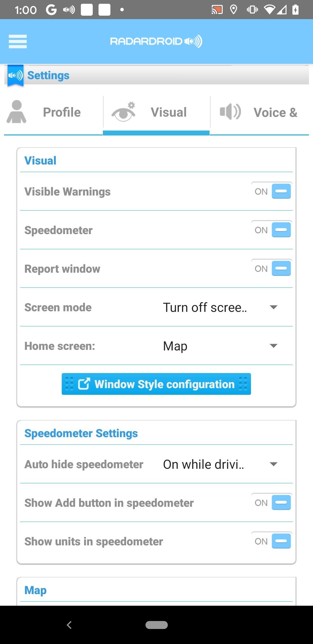313x644 pixels.
Task: Tap the Voice speaker icon
Action: [230, 112]
